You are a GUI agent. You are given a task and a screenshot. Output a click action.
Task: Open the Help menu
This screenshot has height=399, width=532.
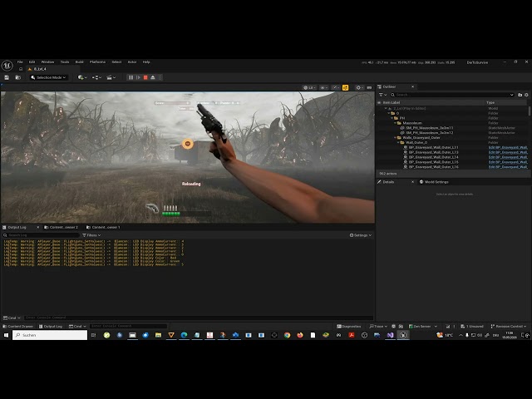tap(146, 62)
